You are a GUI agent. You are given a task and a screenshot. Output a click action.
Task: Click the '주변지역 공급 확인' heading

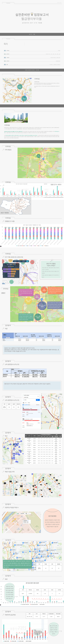click(x=10, y=615)
